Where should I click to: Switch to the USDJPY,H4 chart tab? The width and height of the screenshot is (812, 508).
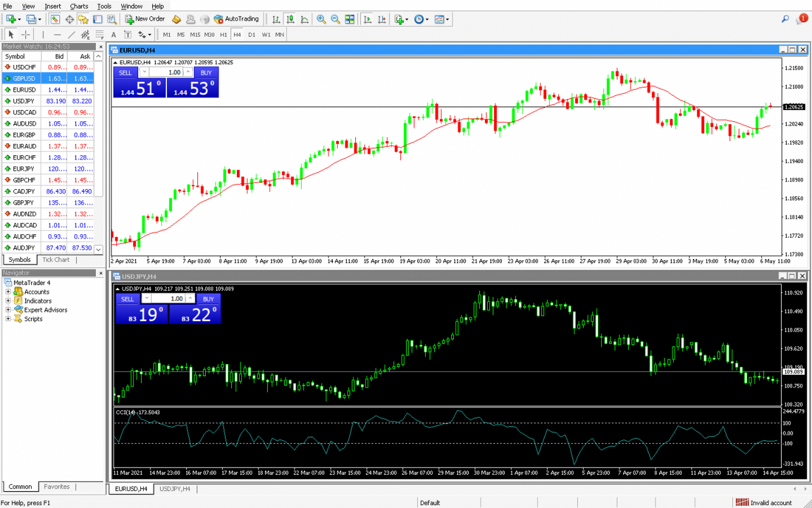click(175, 489)
